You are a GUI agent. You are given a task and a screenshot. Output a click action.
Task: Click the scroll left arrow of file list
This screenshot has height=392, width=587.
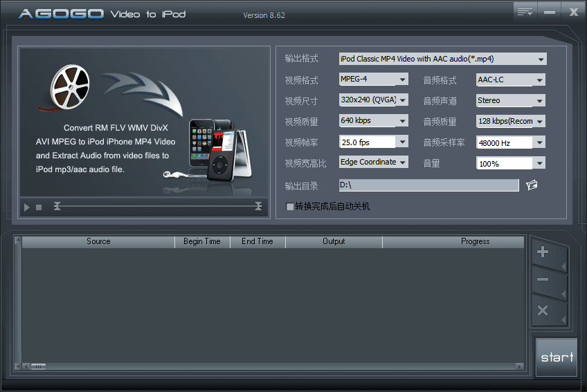26,366
